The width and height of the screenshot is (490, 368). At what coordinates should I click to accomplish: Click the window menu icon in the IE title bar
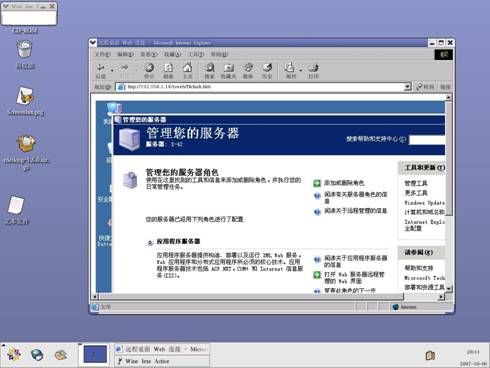pyautogui.click(x=93, y=43)
